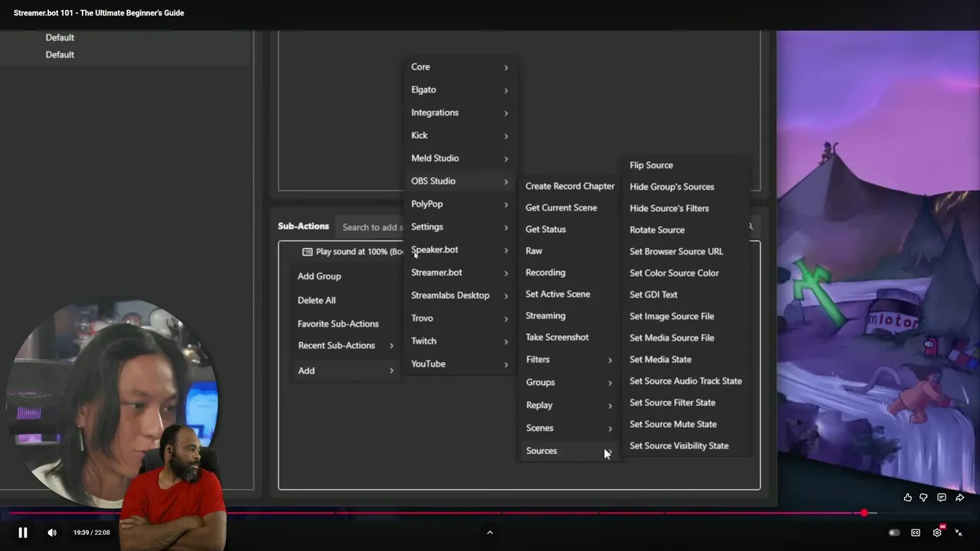
Task: Select Take Screenshot option
Action: point(557,337)
